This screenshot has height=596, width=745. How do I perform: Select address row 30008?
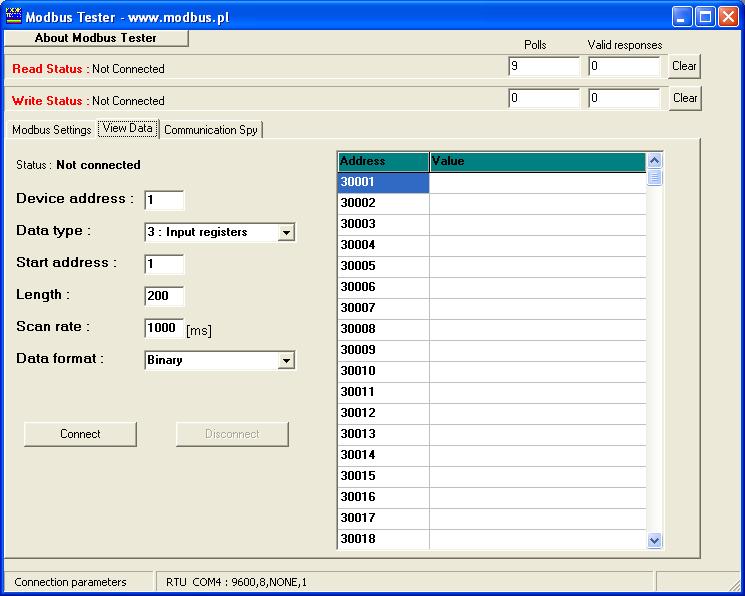click(383, 329)
